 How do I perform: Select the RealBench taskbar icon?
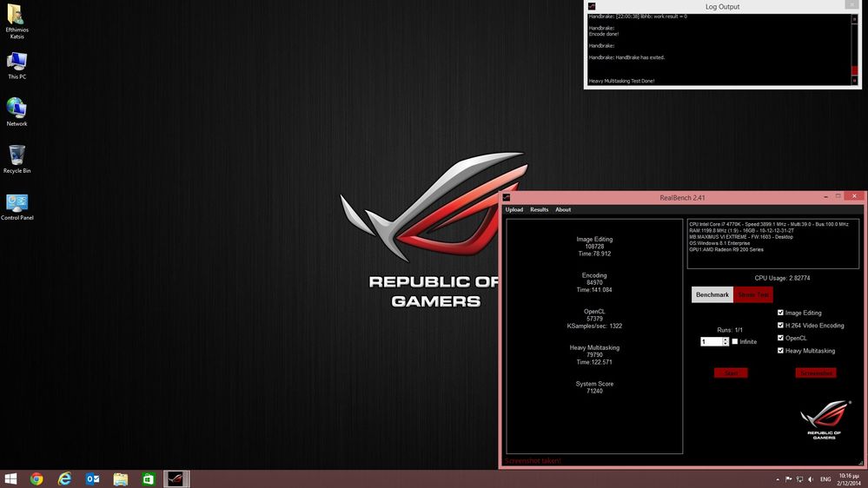(x=176, y=478)
